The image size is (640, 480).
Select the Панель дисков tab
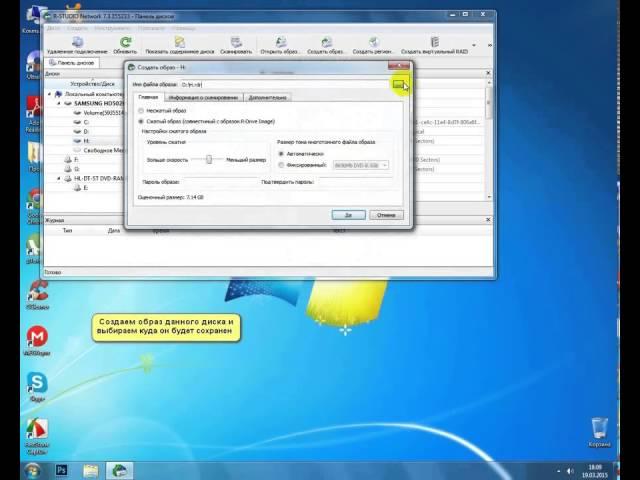coord(71,63)
